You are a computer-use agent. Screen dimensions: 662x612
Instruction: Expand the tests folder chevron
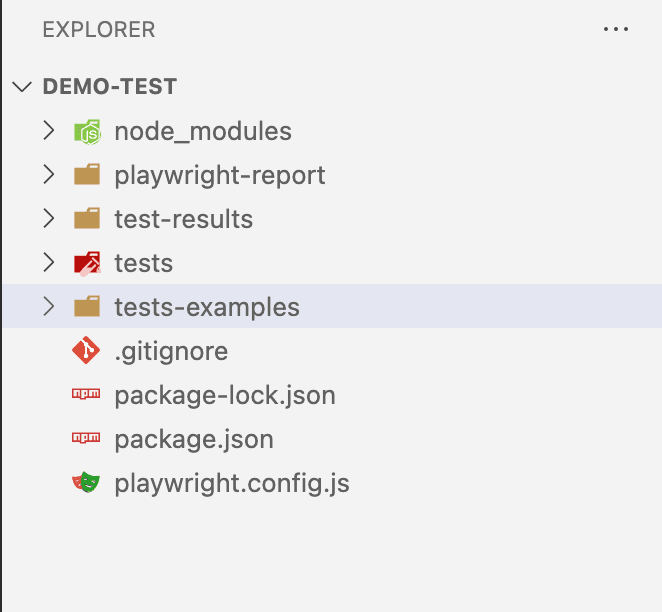(49, 262)
